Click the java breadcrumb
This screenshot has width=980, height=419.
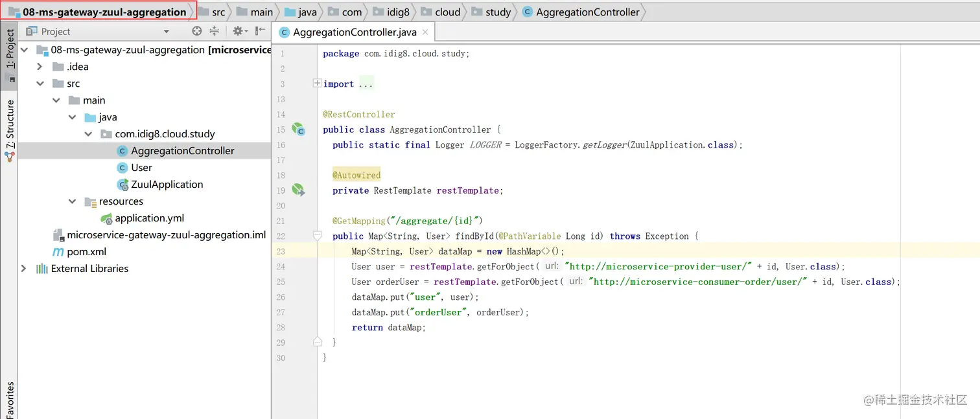pos(301,12)
